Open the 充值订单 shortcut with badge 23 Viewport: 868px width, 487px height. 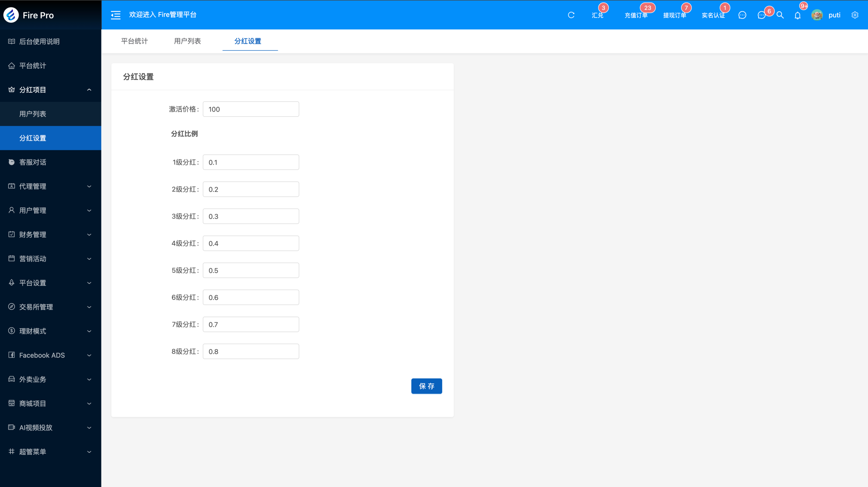pos(636,15)
